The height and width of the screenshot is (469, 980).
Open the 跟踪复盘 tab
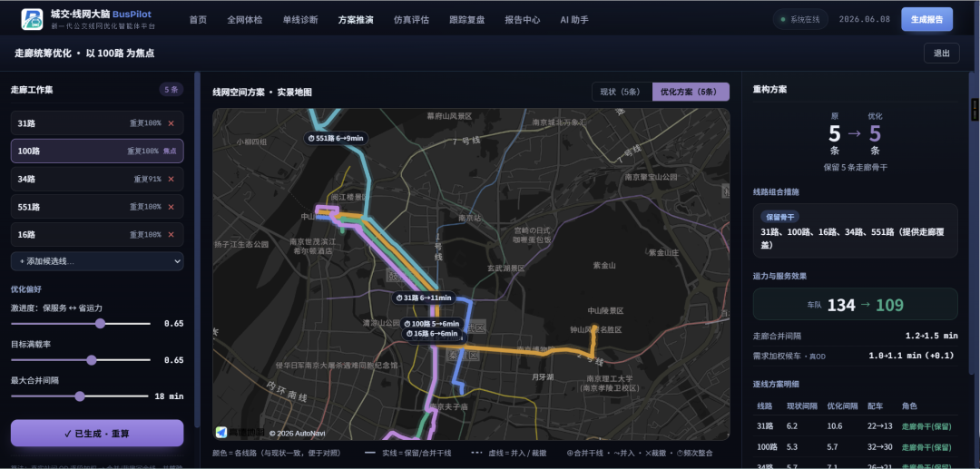(467, 19)
